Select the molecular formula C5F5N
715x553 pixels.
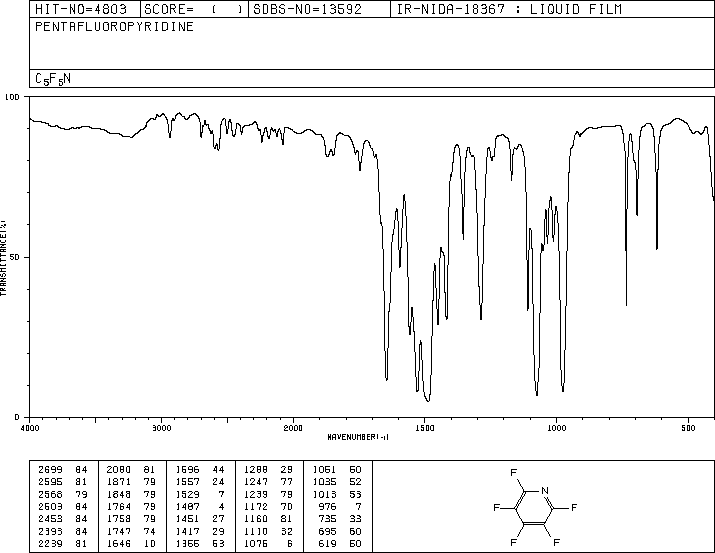pos(53,79)
